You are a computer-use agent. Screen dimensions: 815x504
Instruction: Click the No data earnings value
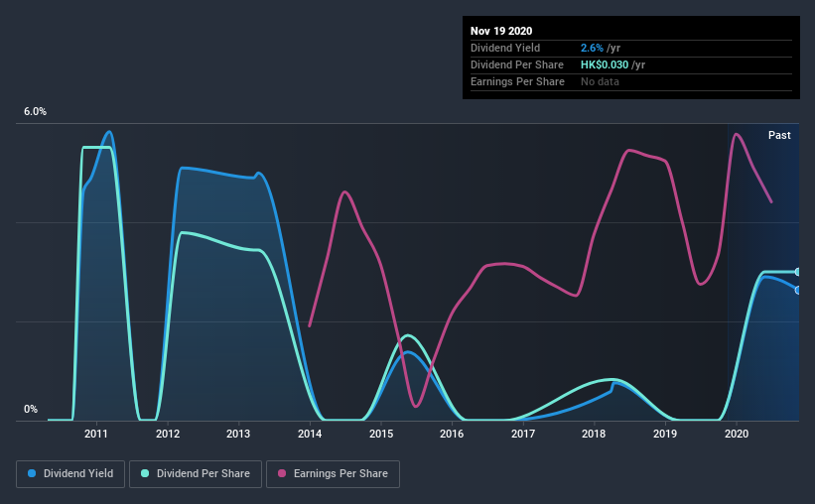(x=600, y=81)
